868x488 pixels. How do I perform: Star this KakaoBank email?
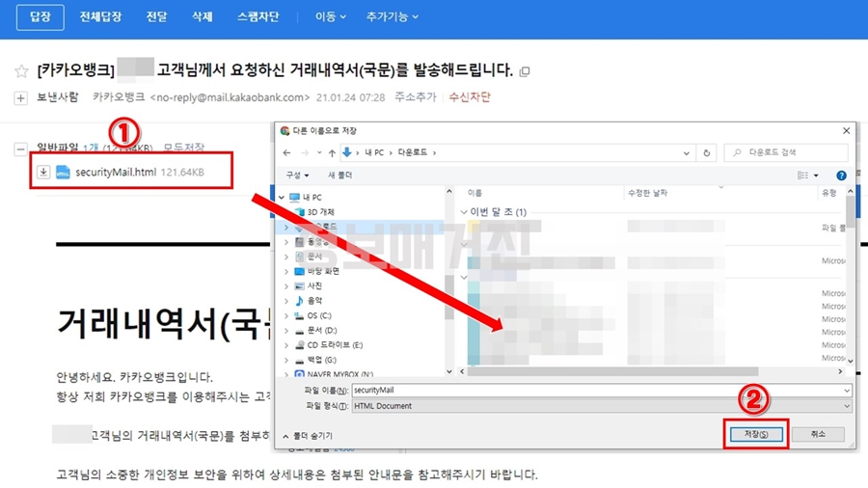pos(21,70)
